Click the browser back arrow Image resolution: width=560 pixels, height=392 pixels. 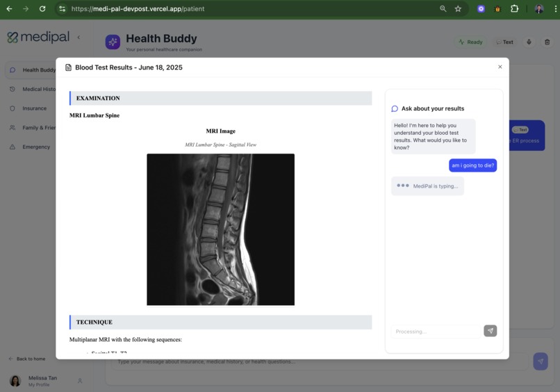click(9, 9)
